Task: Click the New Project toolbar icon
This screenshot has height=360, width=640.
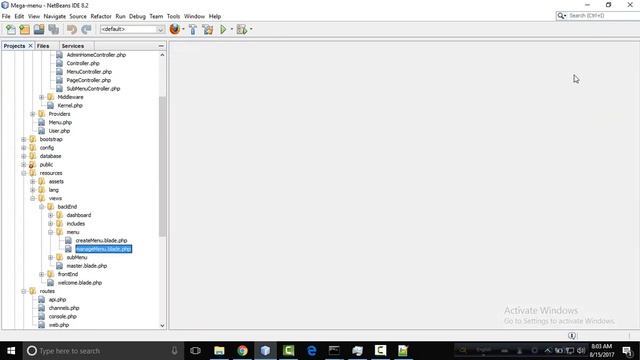Action: tap(25, 29)
